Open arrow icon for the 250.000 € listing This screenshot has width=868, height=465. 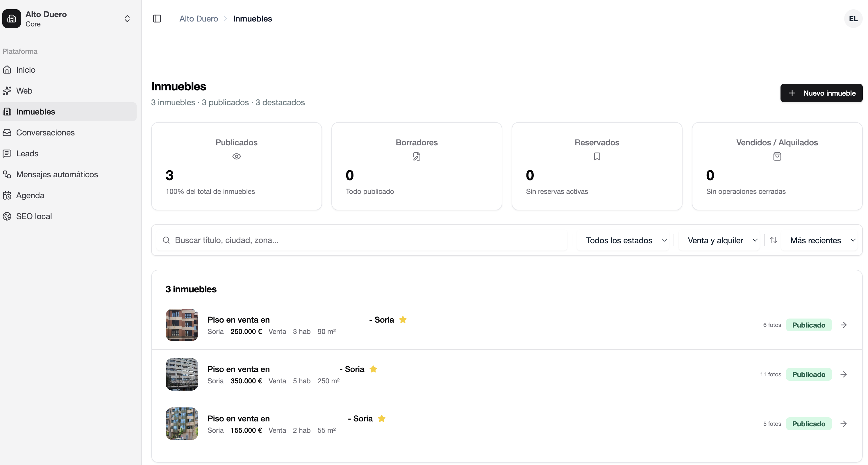[x=843, y=325]
